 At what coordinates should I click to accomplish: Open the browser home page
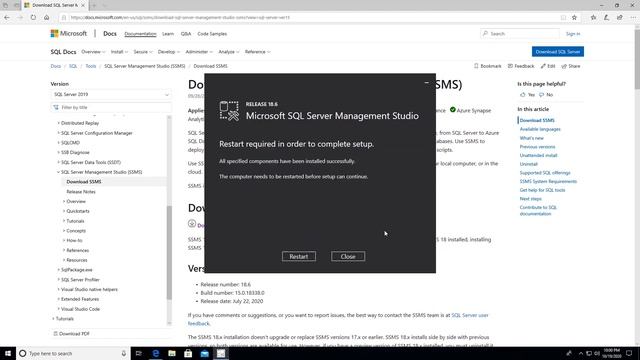[47, 18]
